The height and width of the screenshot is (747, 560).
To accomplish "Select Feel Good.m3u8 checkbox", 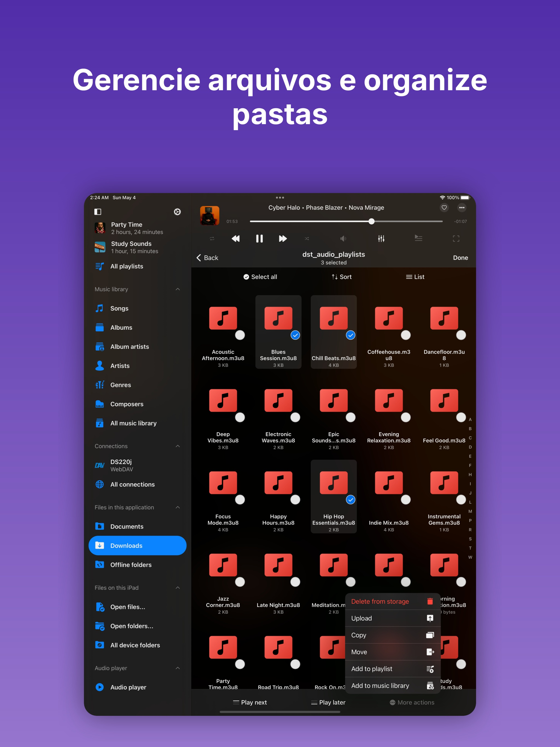I will 461,418.
